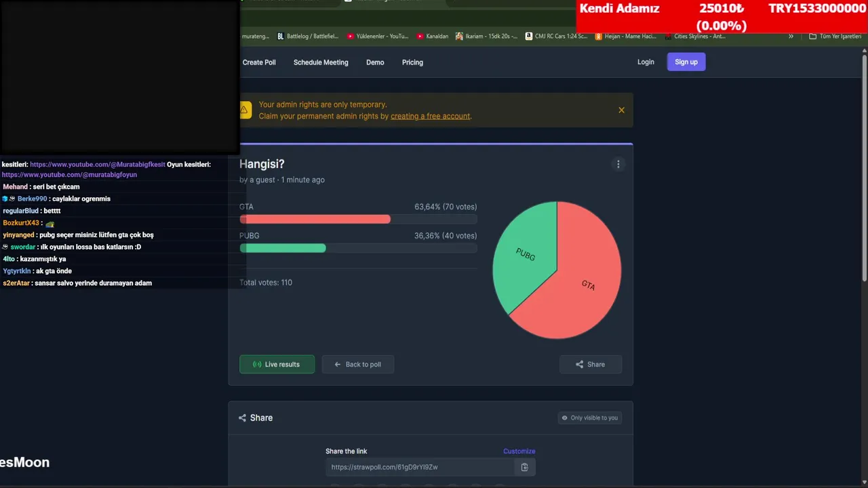Viewport: 868px width, 488px height.
Task: Open CMJ RC Cars Amazon bookmark
Action: (x=556, y=37)
